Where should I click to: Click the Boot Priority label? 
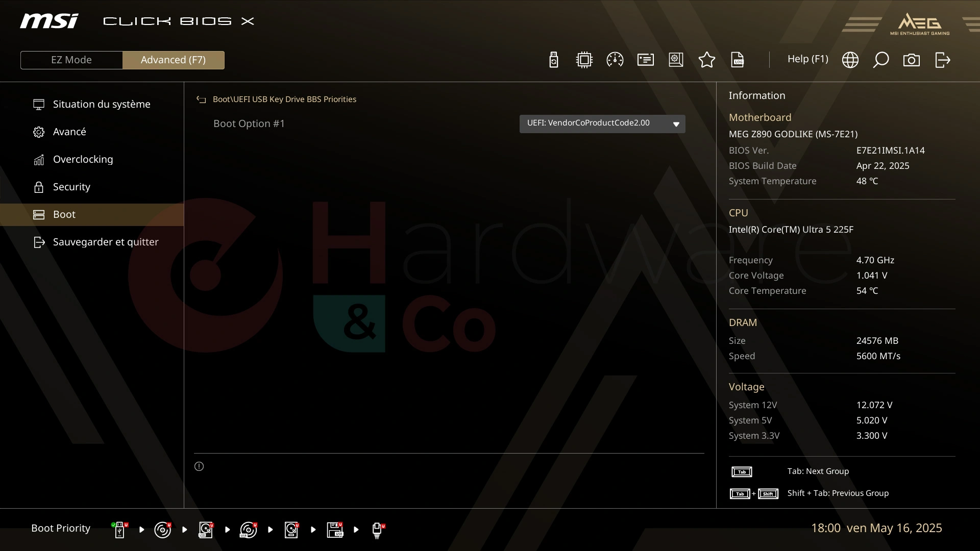[x=61, y=528]
